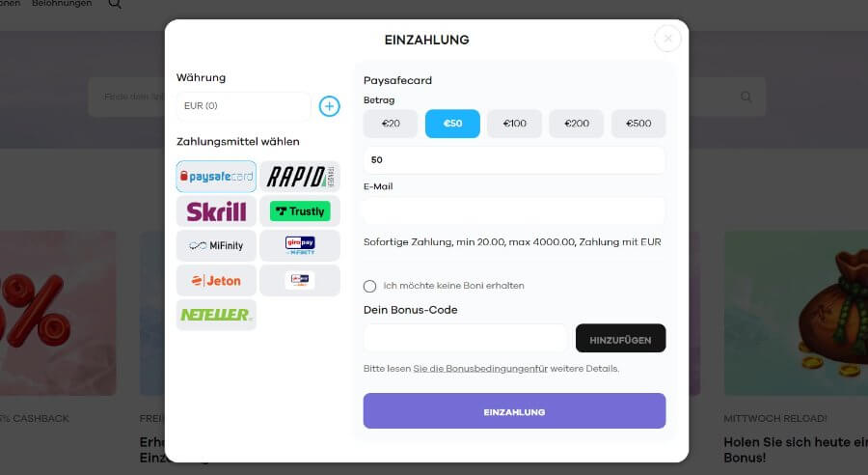Focus the Bonus-Code text field
868x475 pixels.
point(466,338)
